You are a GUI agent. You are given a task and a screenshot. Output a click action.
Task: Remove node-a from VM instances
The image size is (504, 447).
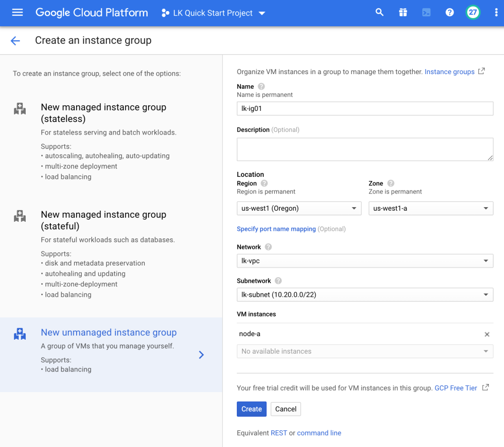487,334
